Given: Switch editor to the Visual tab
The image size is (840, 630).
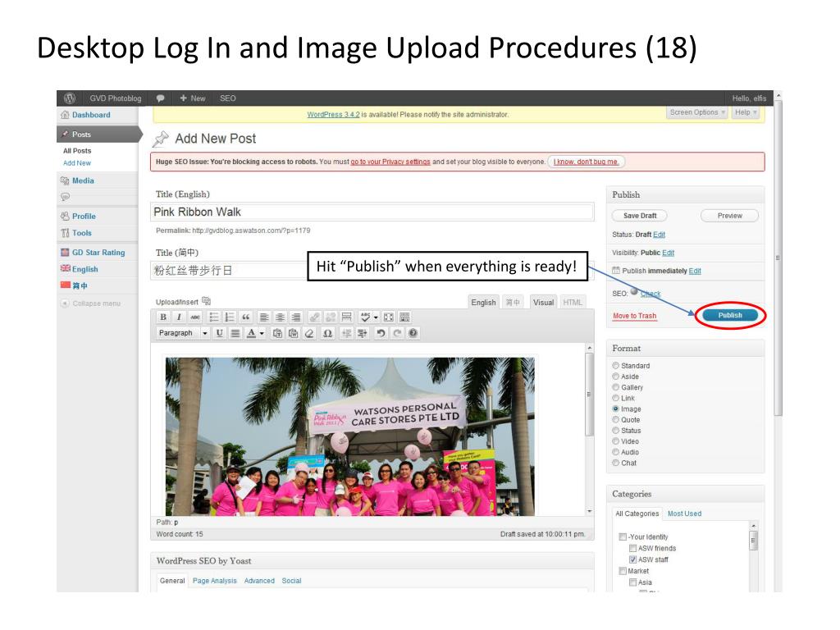Looking at the screenshot, I should [x=543, y=302].
